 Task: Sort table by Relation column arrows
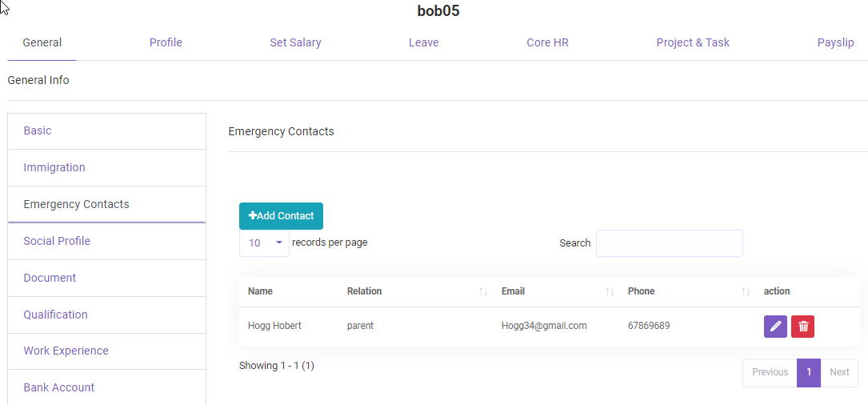click(x=483, y=292)
